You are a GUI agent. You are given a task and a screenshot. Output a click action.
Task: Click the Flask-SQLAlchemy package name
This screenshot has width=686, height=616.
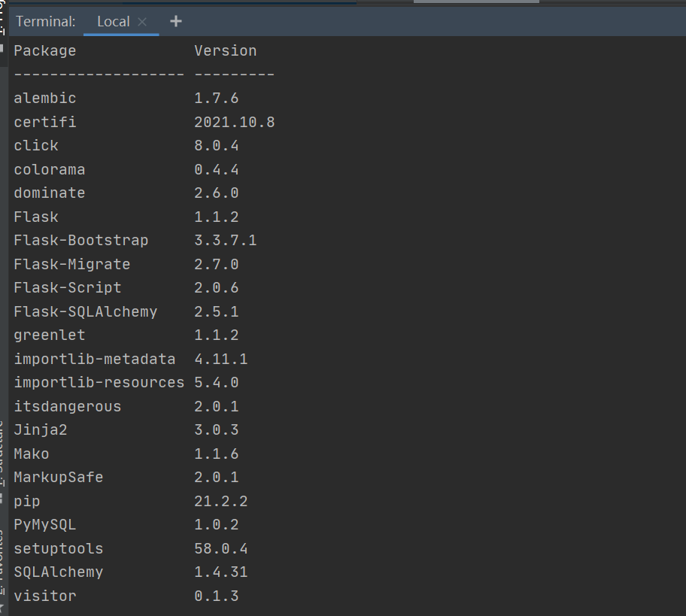pos(85,311)
